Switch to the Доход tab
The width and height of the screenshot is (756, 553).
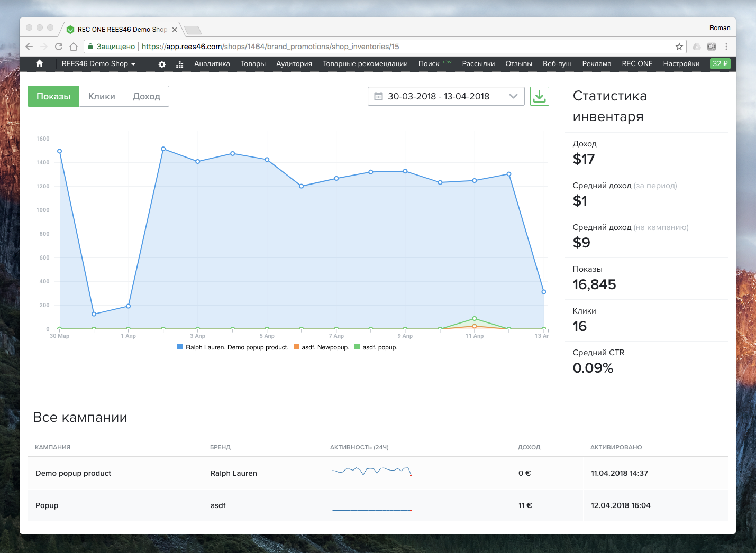[x=147, y=96]
